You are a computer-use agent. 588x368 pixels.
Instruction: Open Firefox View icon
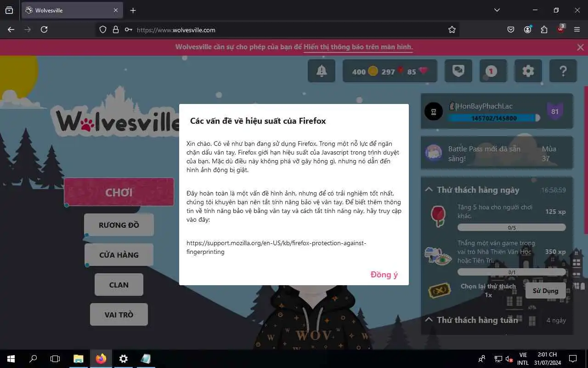click(9, 10)
